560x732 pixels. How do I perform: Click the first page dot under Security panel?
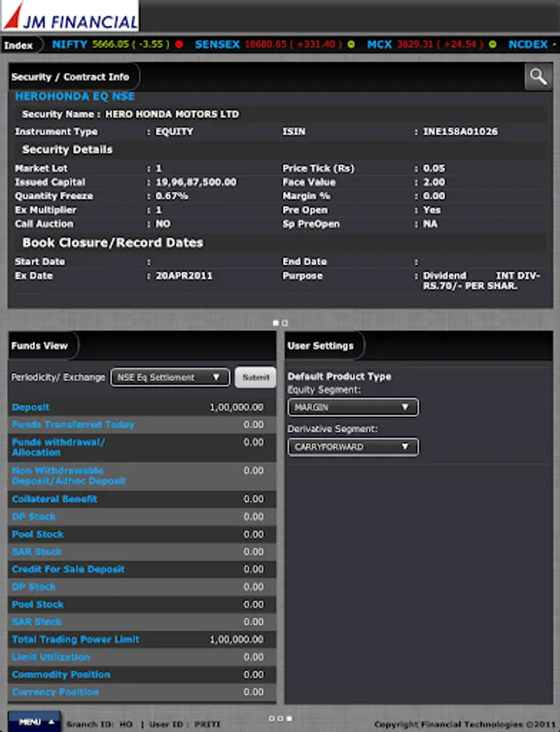(x=276, y=323)
